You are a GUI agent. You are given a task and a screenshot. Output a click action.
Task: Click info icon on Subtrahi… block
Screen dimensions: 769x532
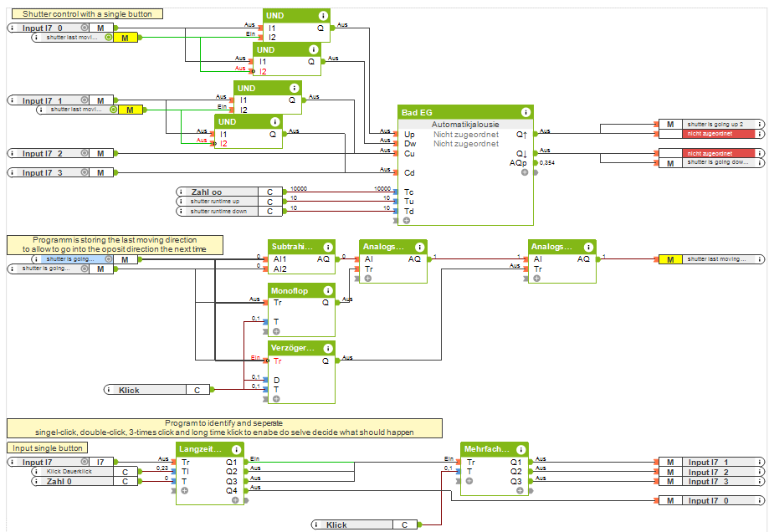[x=327, y=247]
